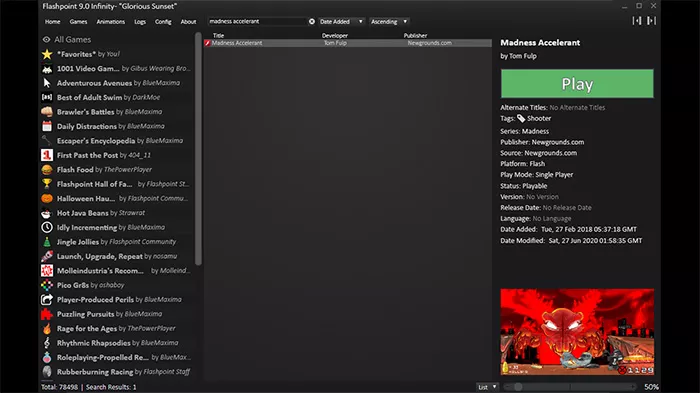Click the First Past the Post icon

(x=47, y=155)
